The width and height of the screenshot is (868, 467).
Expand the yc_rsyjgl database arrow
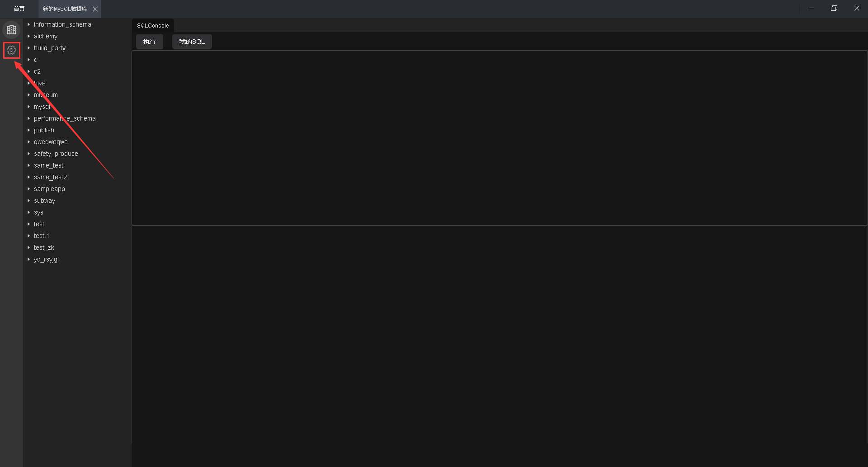click(28, 259)
